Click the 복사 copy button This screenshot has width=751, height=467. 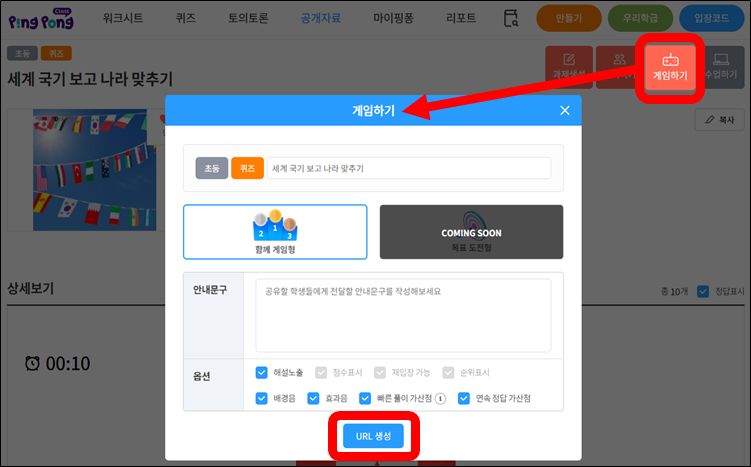719,119
